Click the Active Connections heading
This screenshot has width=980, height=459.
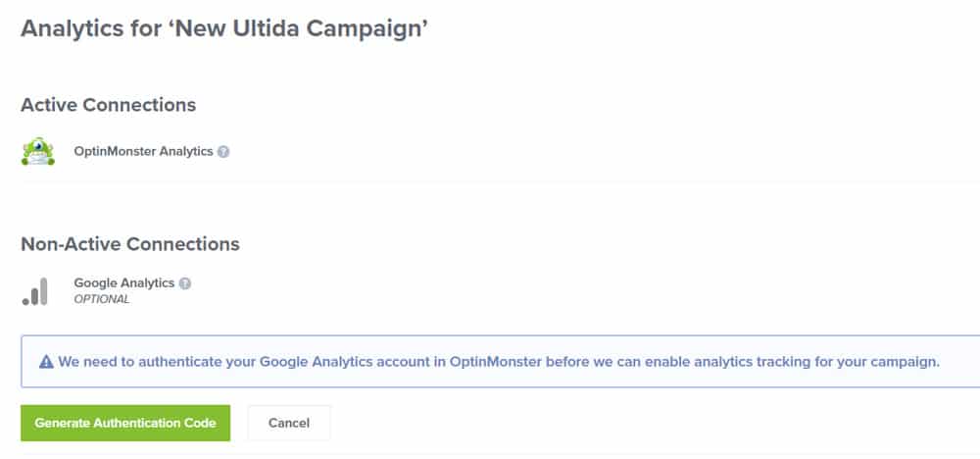(x=109, y=104)
